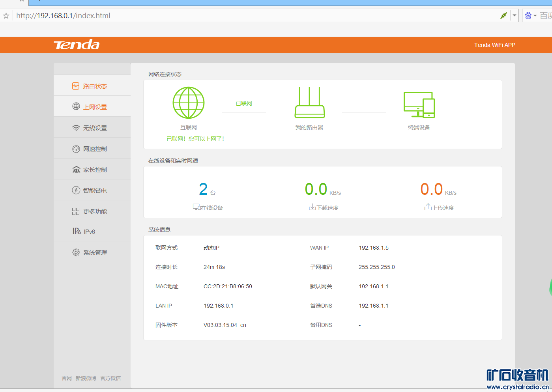The image size is (552, 392).
Task: Expand search engine selector arrow beside Baidu
Action: point(535,16)
